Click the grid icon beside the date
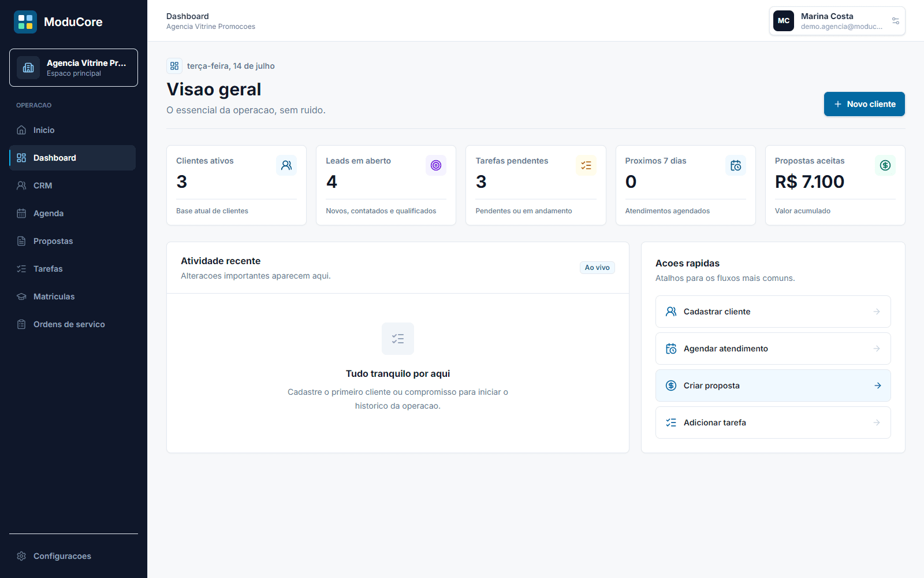Image resolution: width=924 pixels, height=578 pixels. pyautogui.click(x=174, y=66)
